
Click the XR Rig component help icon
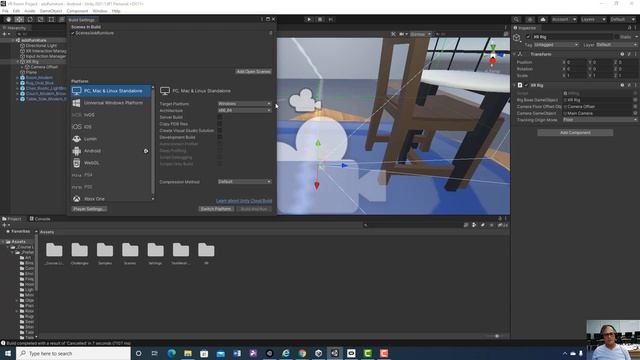pyautogui.click(x=622, y=85)
